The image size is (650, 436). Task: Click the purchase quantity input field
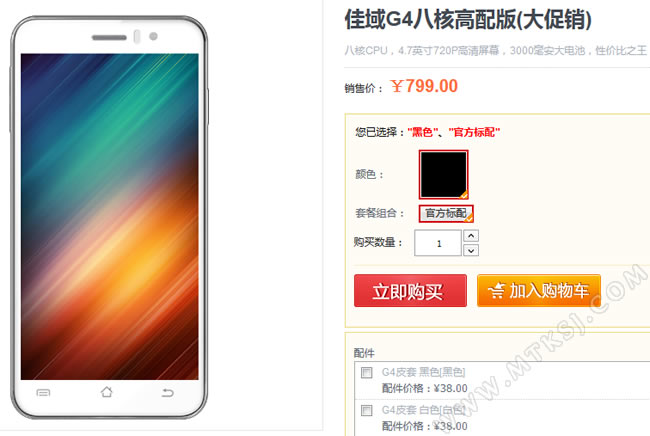(438, 243)
